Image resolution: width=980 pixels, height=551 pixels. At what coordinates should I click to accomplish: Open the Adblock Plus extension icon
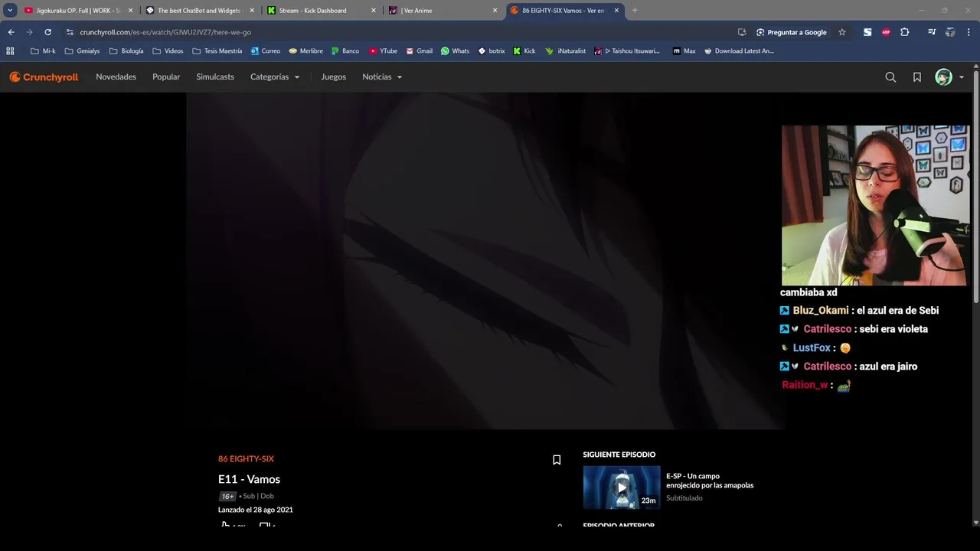coord(886,32)
